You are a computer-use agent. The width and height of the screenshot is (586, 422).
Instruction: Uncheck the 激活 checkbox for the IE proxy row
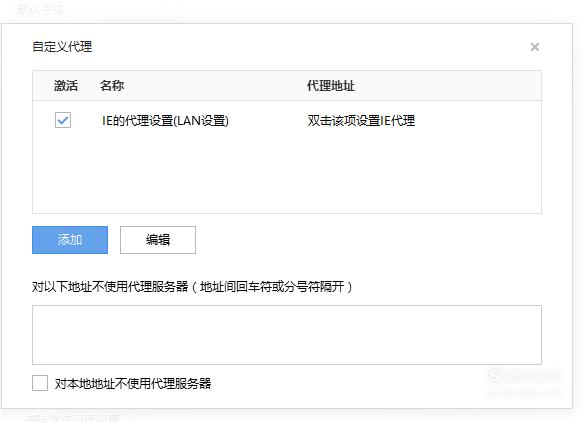point(63,120)
